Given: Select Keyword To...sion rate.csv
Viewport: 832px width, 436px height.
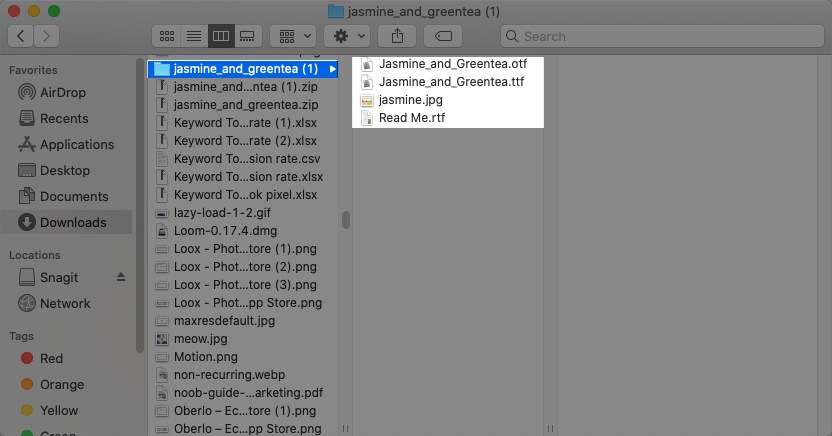Looking at the screenshot, I should click(242, 159).
